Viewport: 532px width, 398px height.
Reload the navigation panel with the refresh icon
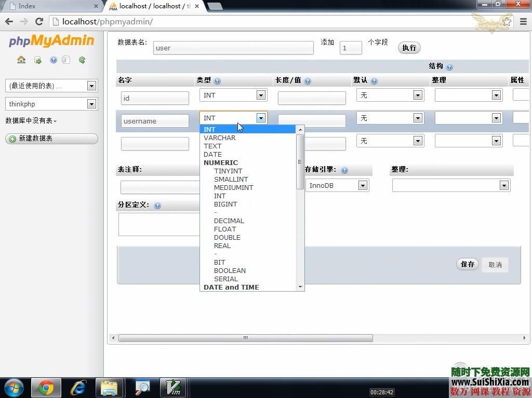[x=82, y=60]
